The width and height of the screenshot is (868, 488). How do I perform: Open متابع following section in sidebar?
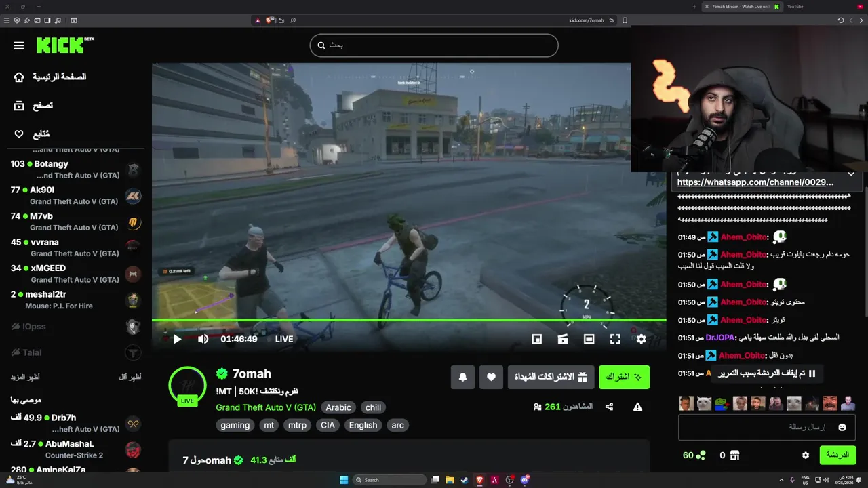33,134
